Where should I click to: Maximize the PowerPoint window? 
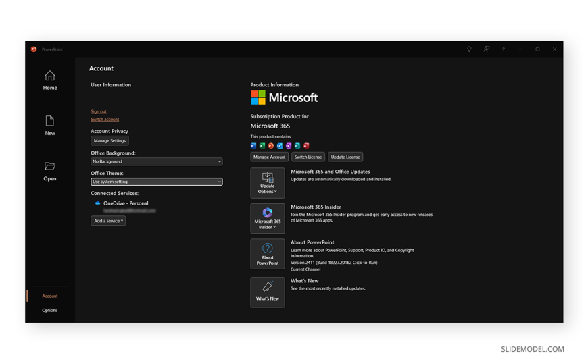point(537,49)
